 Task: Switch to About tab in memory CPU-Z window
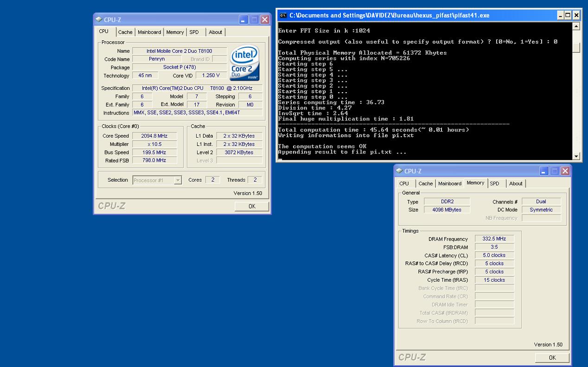click(x=516, y=183)
